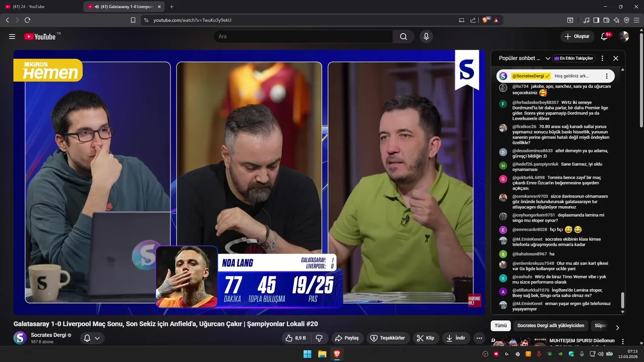The width and height of the screenshot is (644, 362).
Task: Open the account avatar menu
Action: tap(624, 36)
